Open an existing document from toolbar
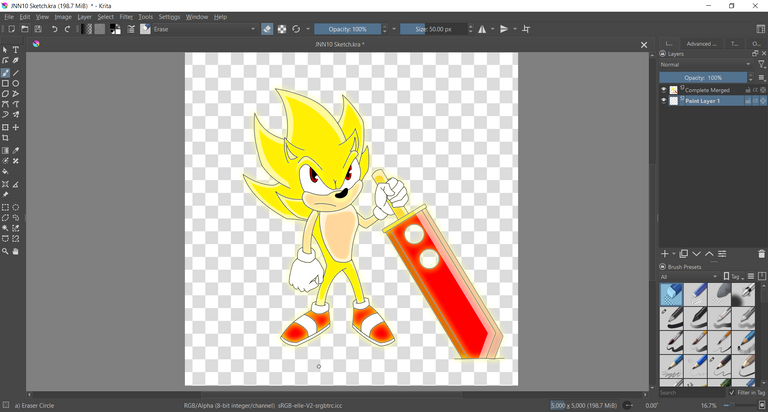Viewport: 768px width, 412px height. coord(24,29)
